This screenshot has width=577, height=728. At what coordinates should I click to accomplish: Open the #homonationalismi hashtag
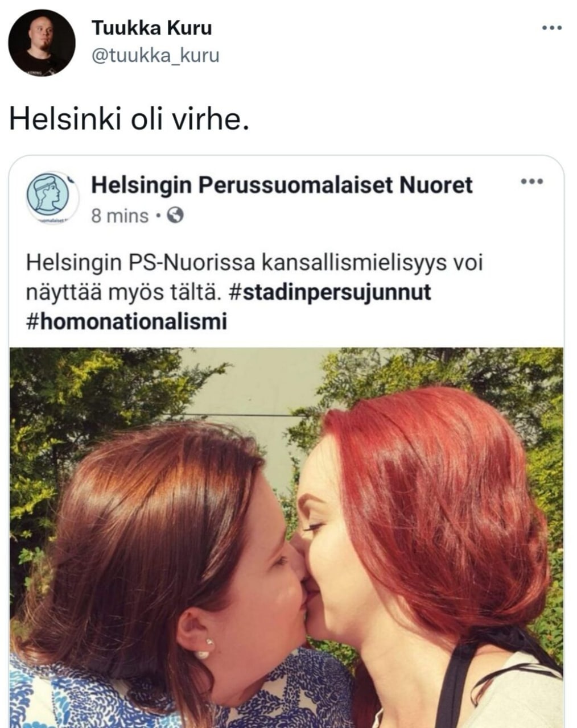point(126,321)
